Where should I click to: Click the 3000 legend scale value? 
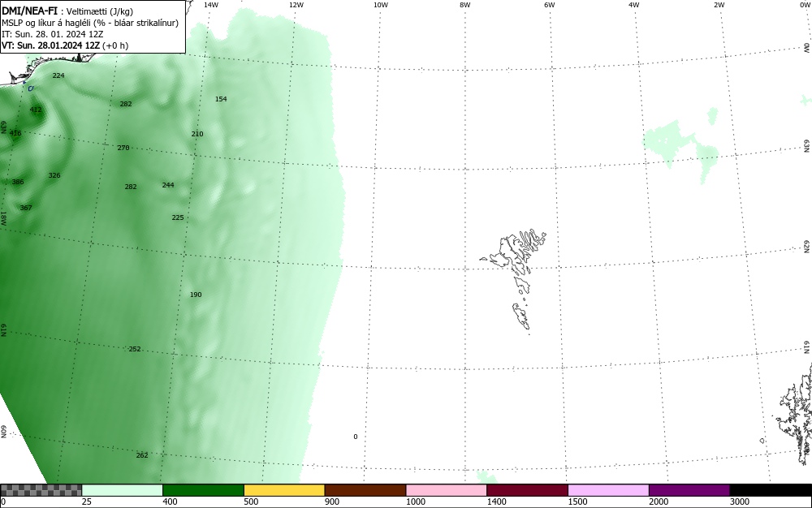740,502
